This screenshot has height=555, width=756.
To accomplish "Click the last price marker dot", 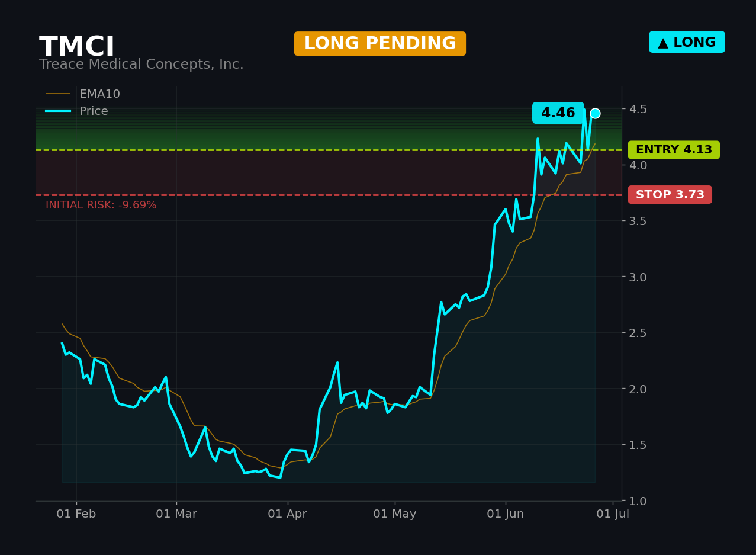I will 595,113.
